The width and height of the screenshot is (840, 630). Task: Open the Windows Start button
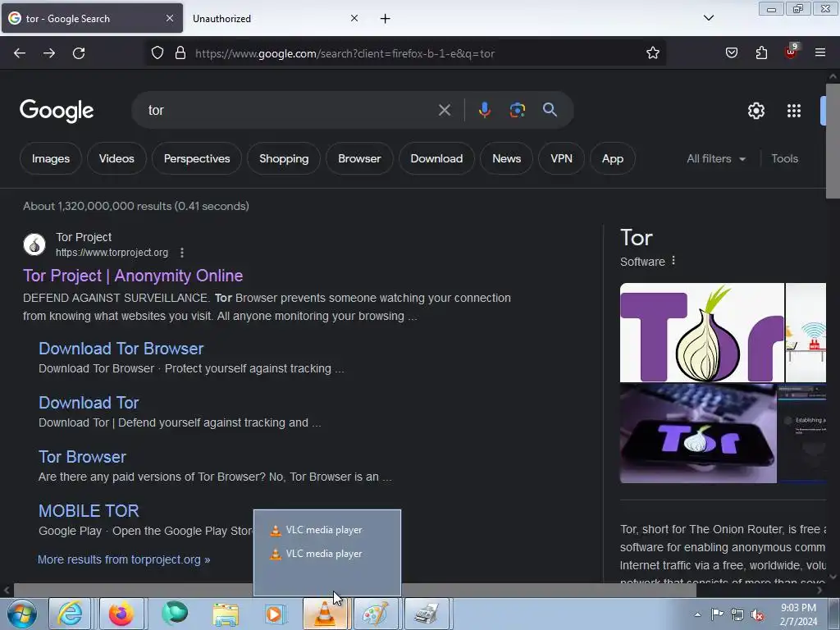click(22, 614)
